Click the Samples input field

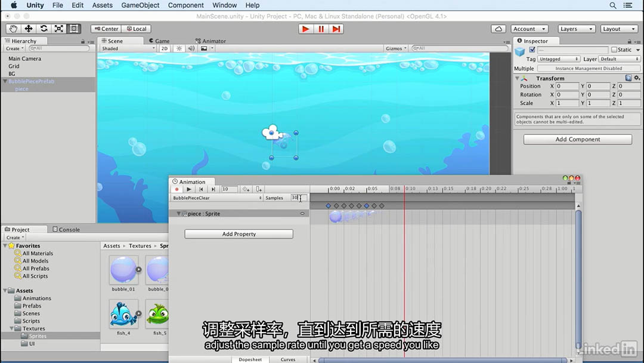click(x=298, y=198)
